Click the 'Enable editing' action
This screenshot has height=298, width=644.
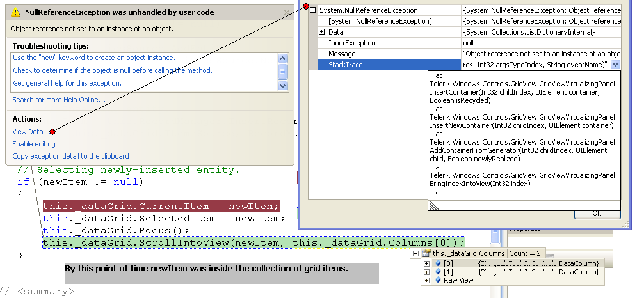point(34,144)
